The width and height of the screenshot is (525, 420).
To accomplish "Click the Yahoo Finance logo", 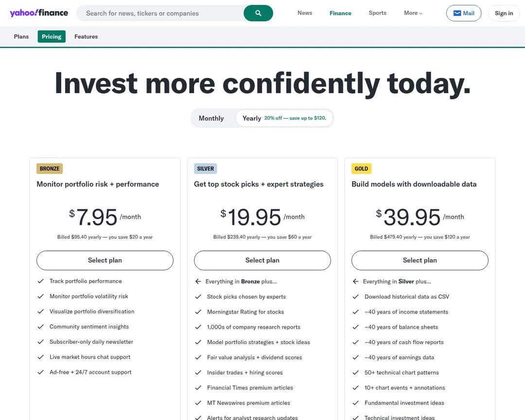I will point(38,13).
